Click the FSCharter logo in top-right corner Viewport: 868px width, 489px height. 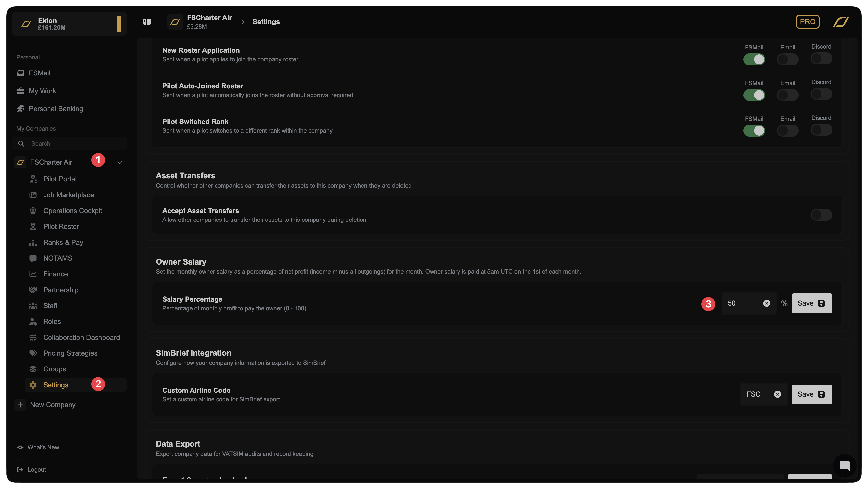pyautogui.click(x=841, y=22)
